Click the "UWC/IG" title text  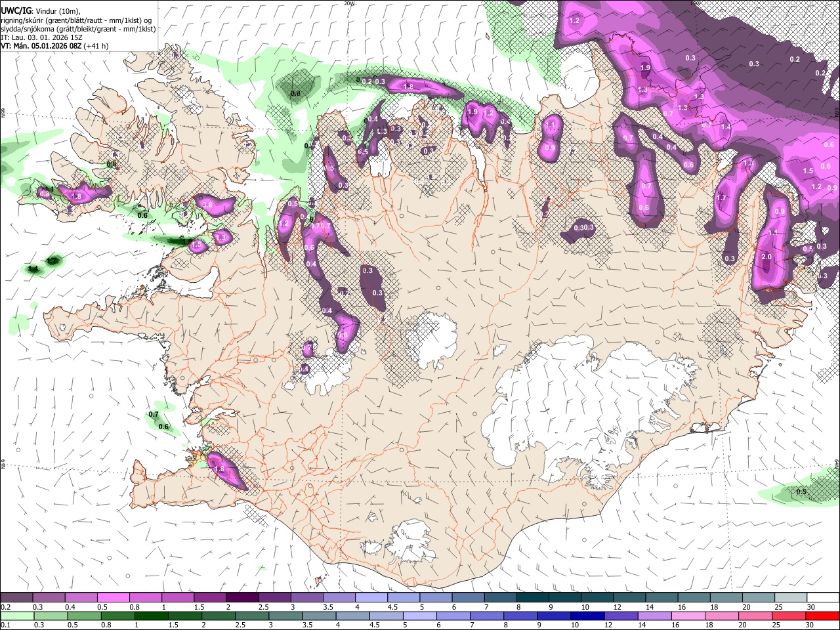pos(15,11)
